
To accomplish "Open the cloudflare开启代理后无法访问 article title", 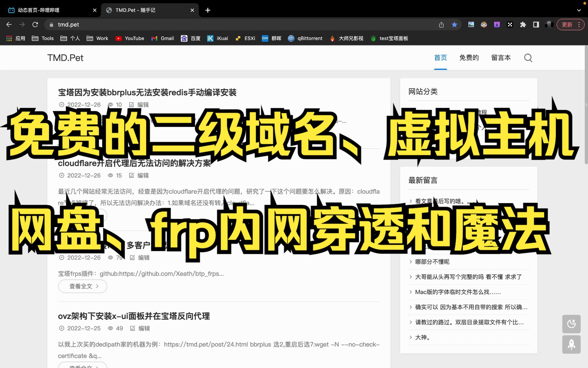I will point(134,163).
